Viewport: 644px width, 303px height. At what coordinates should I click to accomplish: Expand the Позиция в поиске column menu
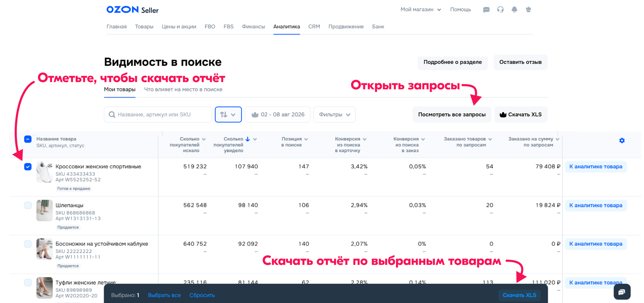point(306,139)
